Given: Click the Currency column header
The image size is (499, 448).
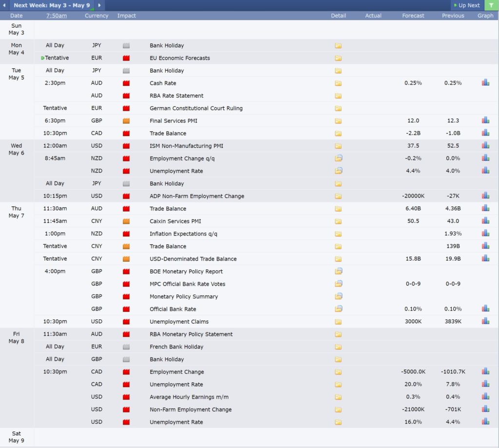Looking at the screenshot, I should coord(96,16).
